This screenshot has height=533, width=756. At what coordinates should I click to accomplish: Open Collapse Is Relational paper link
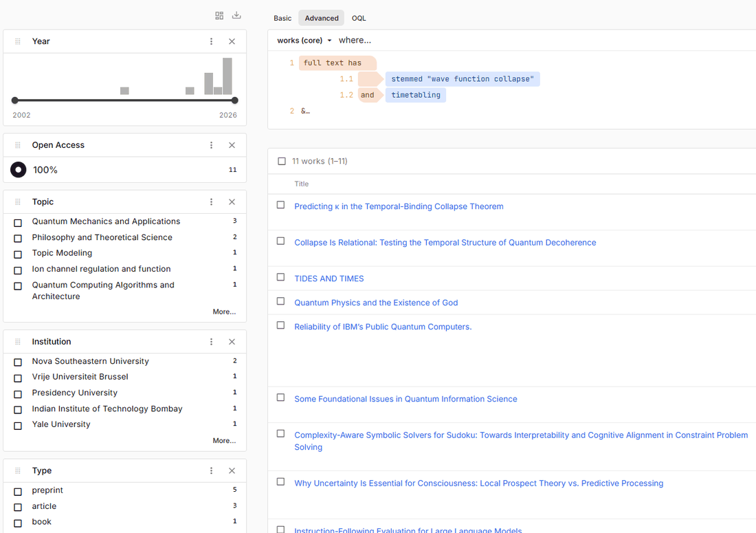[445, 243]
